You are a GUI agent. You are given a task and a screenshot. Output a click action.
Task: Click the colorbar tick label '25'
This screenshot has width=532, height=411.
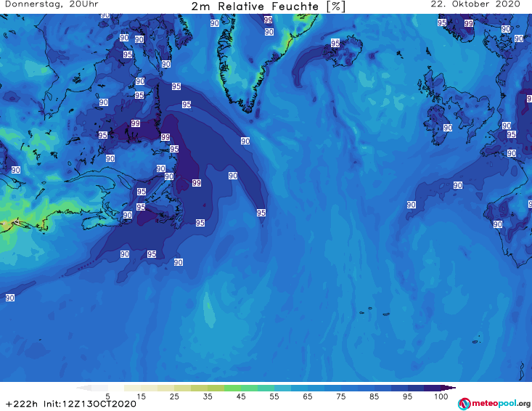pyautogui.click(x=174, y=396)
